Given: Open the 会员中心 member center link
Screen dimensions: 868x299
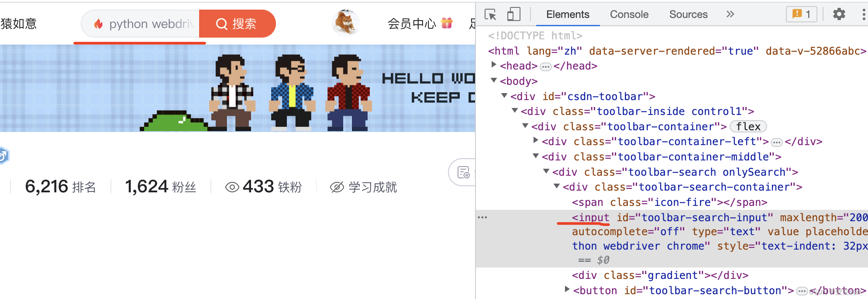Looking at the screenshot, I should click(412, 24).
